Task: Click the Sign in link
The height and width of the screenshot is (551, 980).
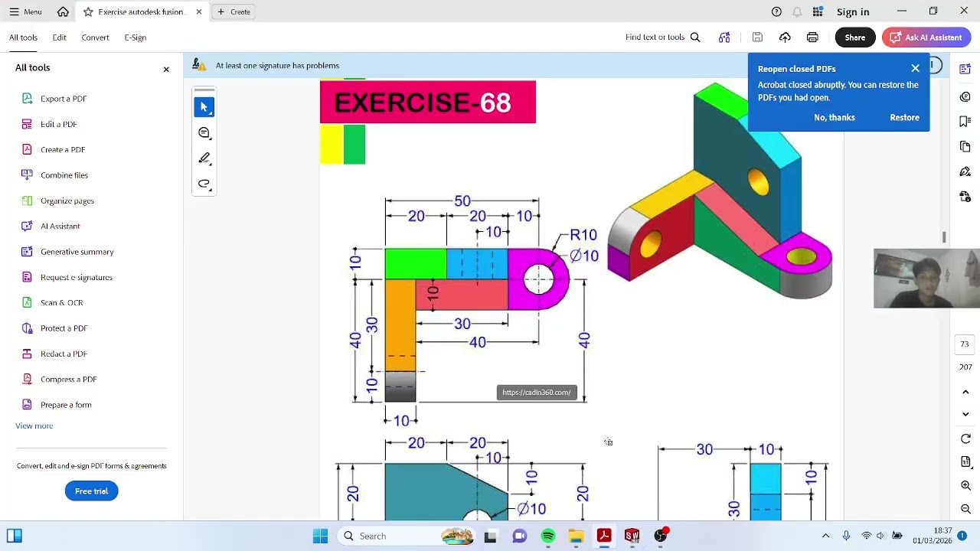Action: (853, 11)
